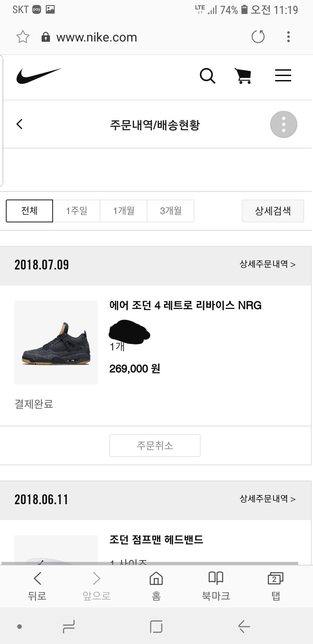Go back with page header chevron
This screenshot has height=644, width=313.
(x=19, y=124)
